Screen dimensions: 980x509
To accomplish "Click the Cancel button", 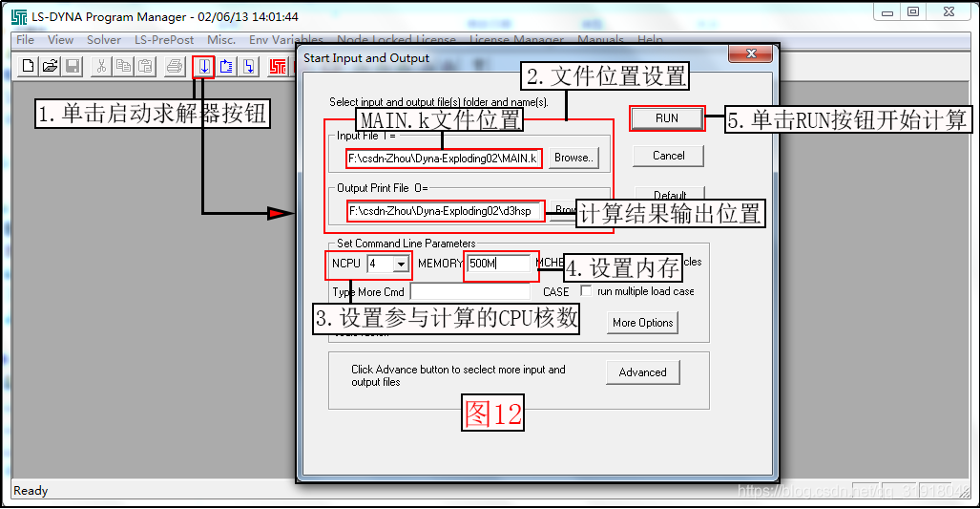I will point(668,156).
